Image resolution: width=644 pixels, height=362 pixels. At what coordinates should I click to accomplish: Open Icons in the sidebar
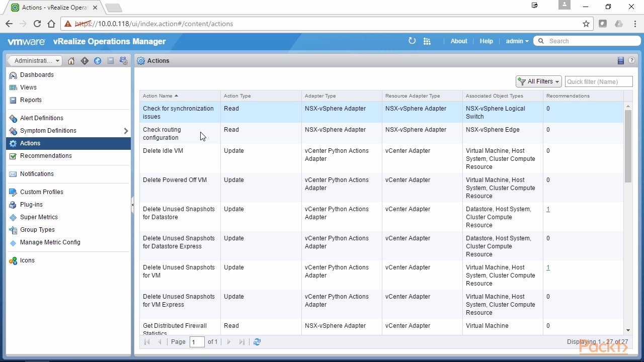[x=27, y=260]
